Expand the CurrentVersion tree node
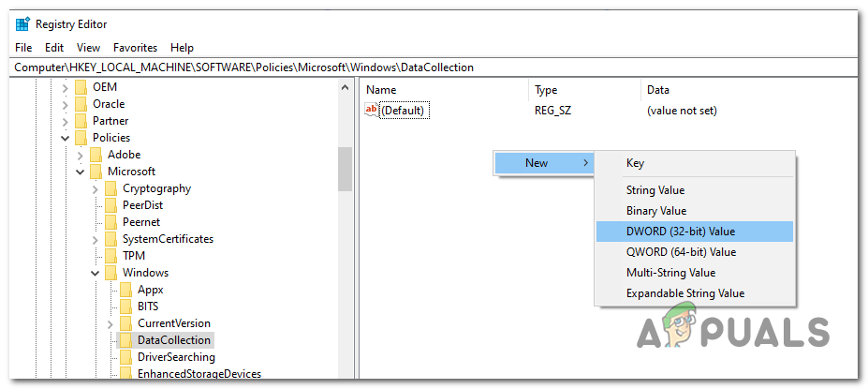This screenshot has width=868, height=389. 110,323
